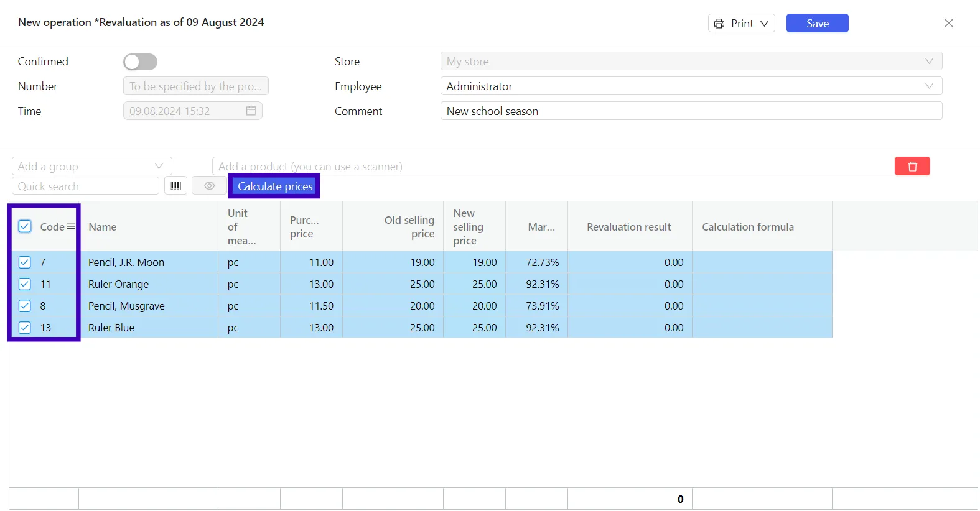
Task: Click the Margin column header
Action: point(536,226)
